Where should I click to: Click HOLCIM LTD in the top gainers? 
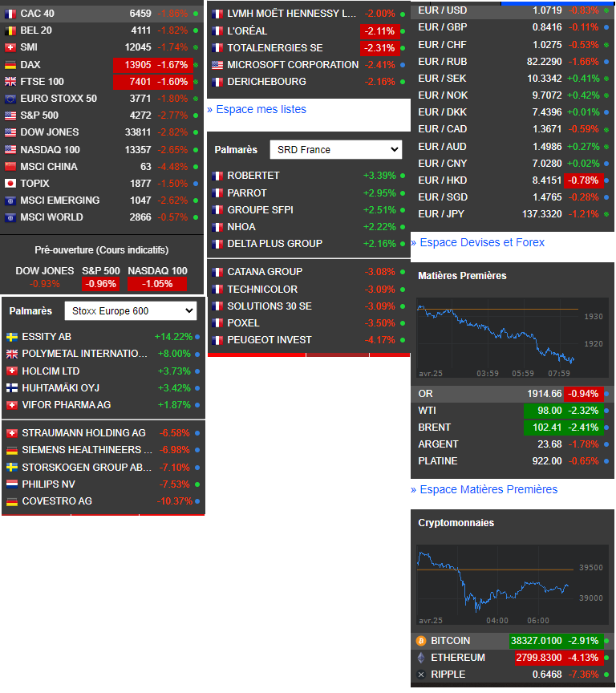51,371
